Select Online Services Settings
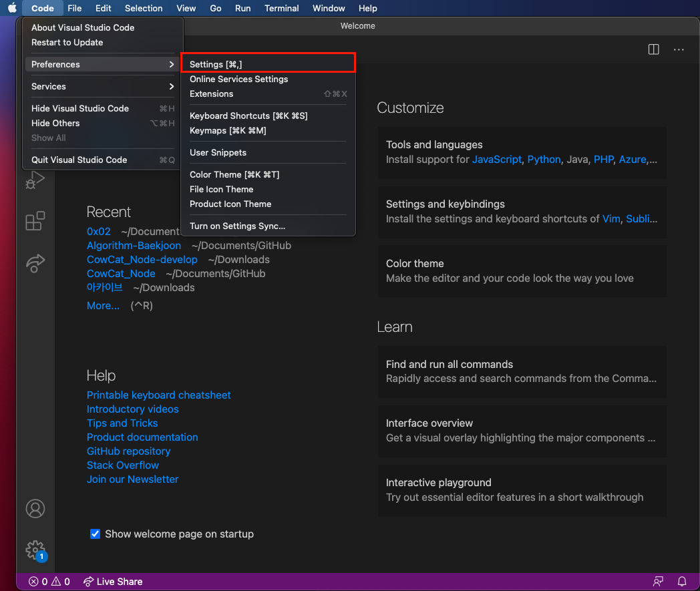Viewport: 700px width, 591px height. click(268, 79)
